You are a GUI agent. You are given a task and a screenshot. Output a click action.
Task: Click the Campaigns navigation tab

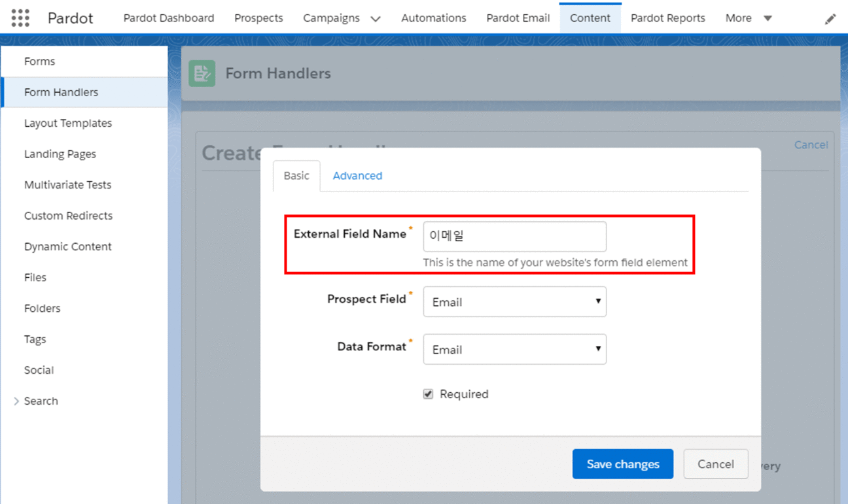coord(331,18)
